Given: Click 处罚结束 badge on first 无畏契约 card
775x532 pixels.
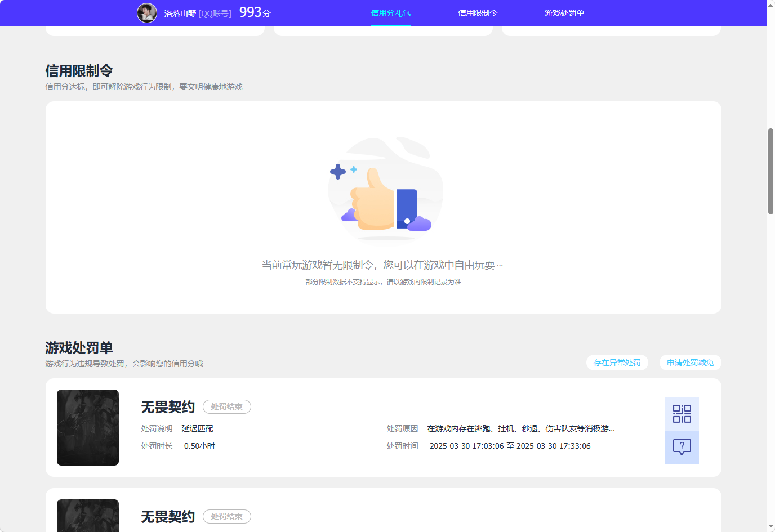Looking at the screenshot, I should [x=227, y=406].
